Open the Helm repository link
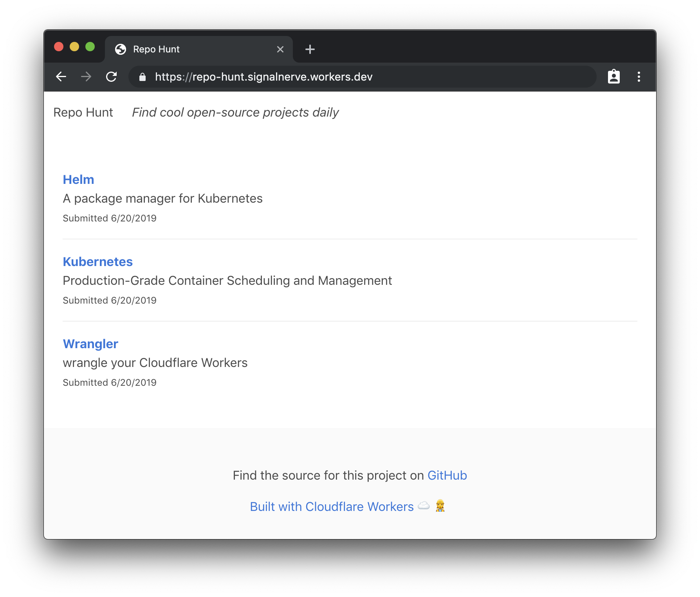700x597 pixels. 78,180
